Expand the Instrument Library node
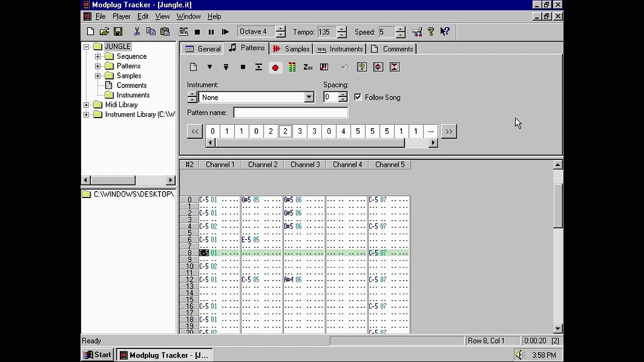This screenshot has height=362, width=644. [x=86, y=115]
